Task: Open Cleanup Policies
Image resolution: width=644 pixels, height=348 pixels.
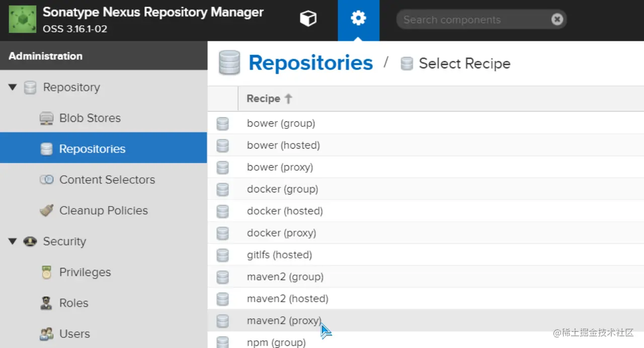Action: [104, 211]
